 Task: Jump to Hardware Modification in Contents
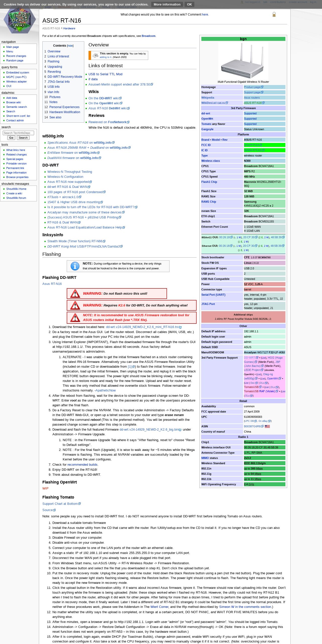click(x=65, y=112)
